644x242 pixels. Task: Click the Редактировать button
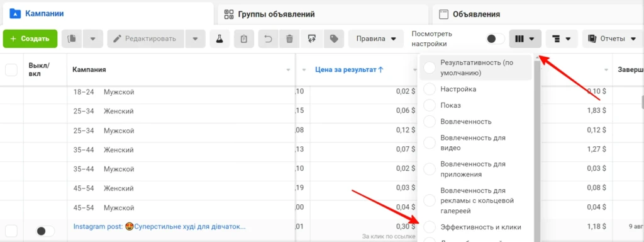pyautogui.click(x=145, y=38)
